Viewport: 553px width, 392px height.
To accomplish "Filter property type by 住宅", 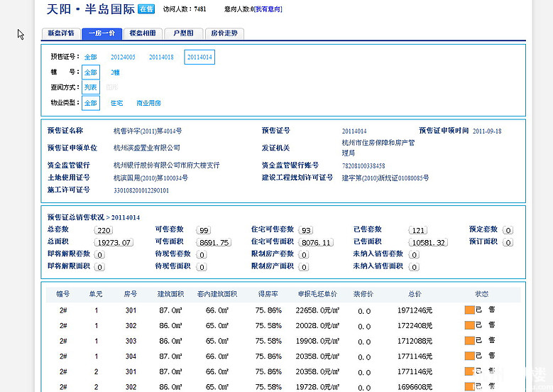I will (116, 103).
